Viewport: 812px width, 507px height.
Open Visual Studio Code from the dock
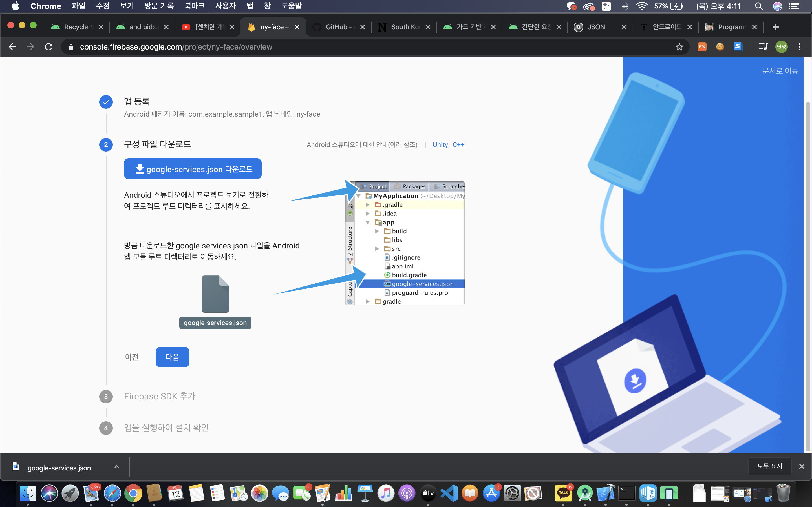449,493
